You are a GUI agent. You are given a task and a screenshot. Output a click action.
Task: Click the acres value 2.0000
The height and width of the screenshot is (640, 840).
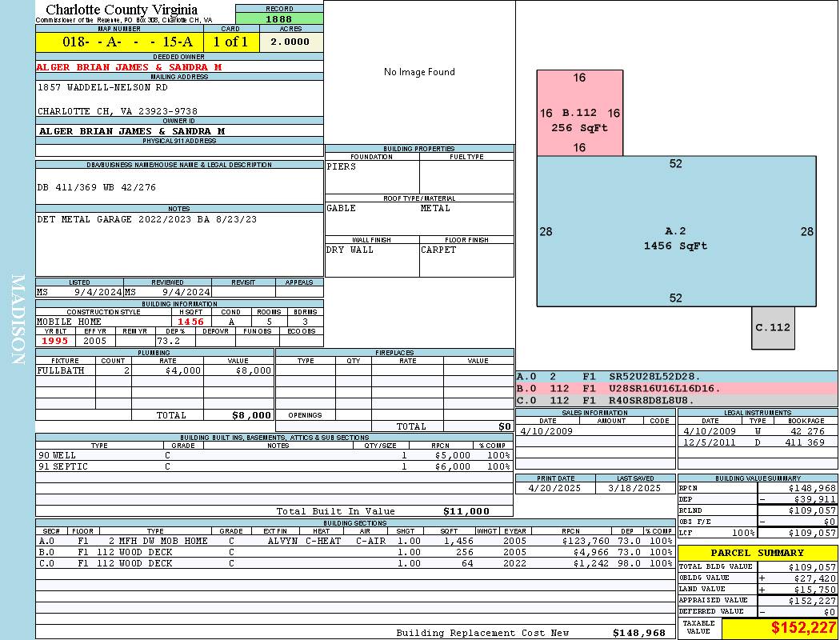290,42
